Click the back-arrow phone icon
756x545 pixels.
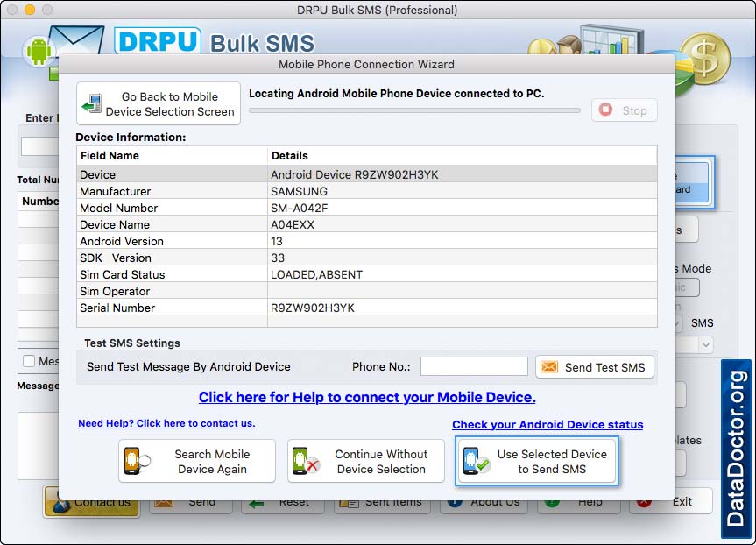pos(92,103)
